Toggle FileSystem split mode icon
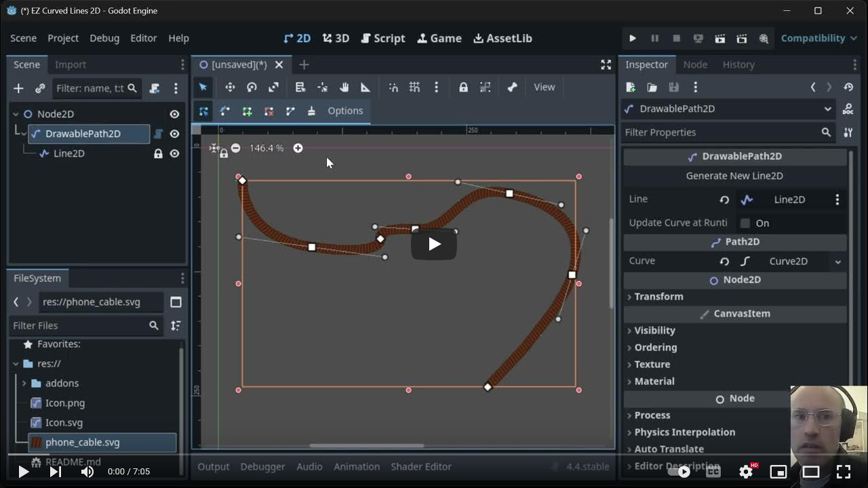 176,302
